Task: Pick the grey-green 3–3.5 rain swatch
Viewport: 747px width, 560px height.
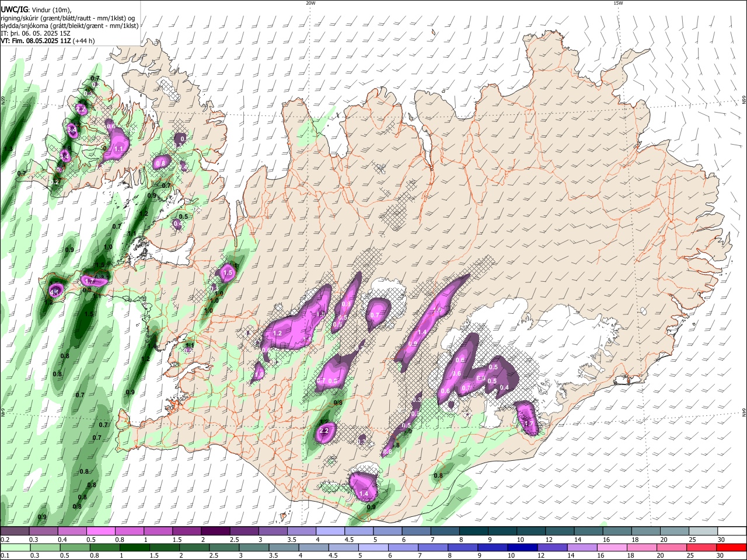Action: (254, 547)
